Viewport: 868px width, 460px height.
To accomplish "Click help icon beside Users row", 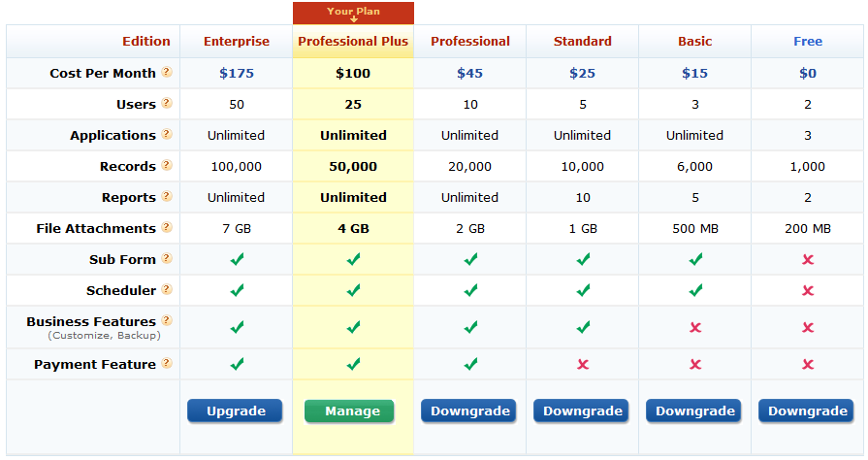I will pyautogui.click(x=167, y=104).
